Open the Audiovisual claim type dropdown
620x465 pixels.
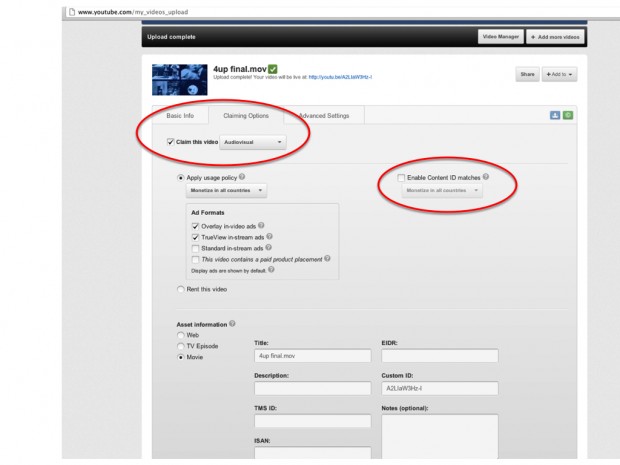coord(253,142)
